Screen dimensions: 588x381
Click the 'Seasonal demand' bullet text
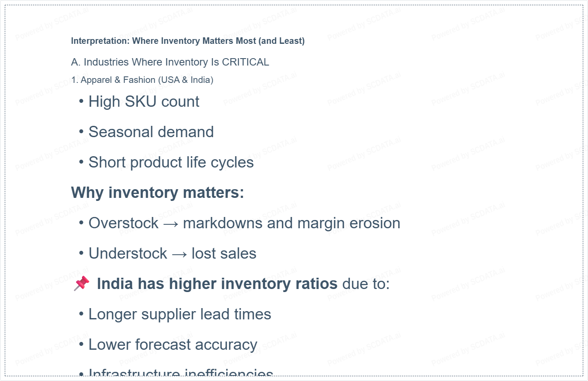tap(151, 132)
